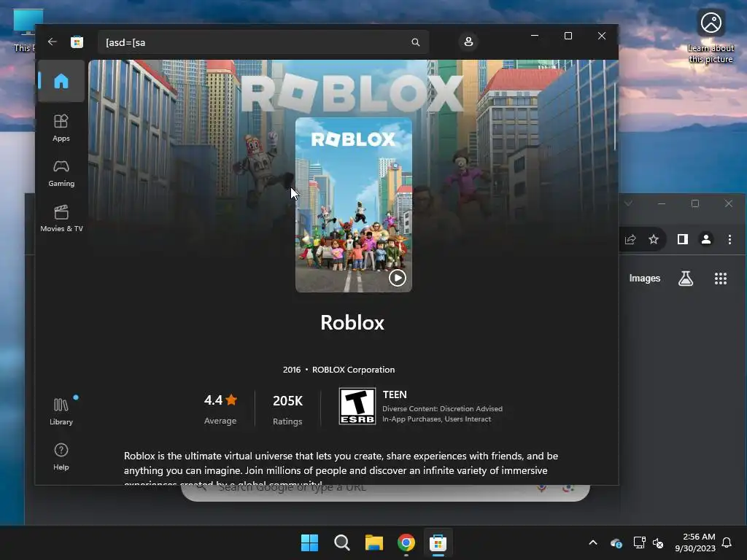
Task: Open Chrome profile avatar icon
Action: 706,239
